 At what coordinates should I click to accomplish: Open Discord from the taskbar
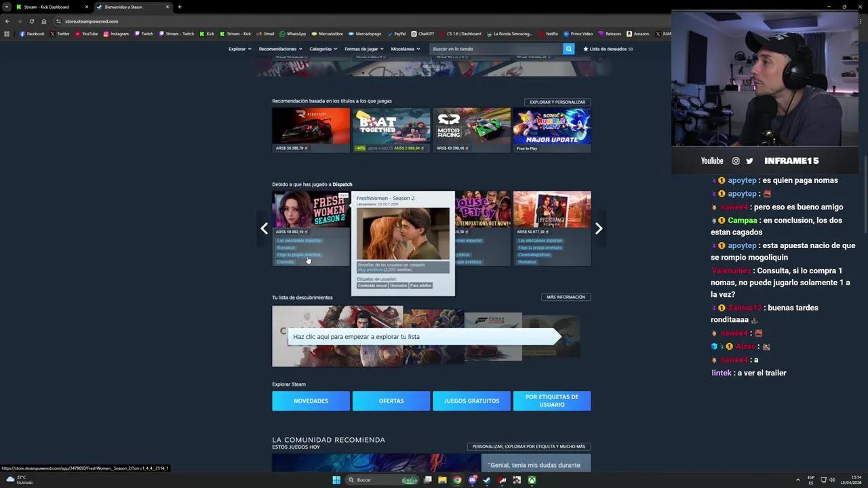pyautogui.click(x=472, y=480)
